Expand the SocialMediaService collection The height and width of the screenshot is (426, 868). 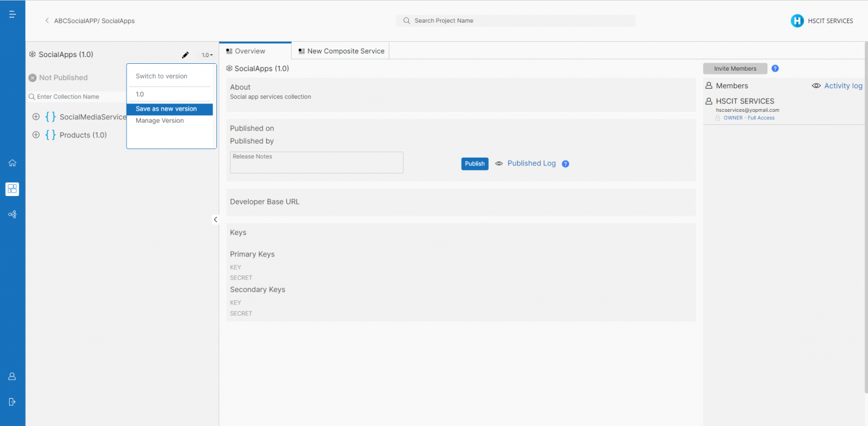[36, 116]
